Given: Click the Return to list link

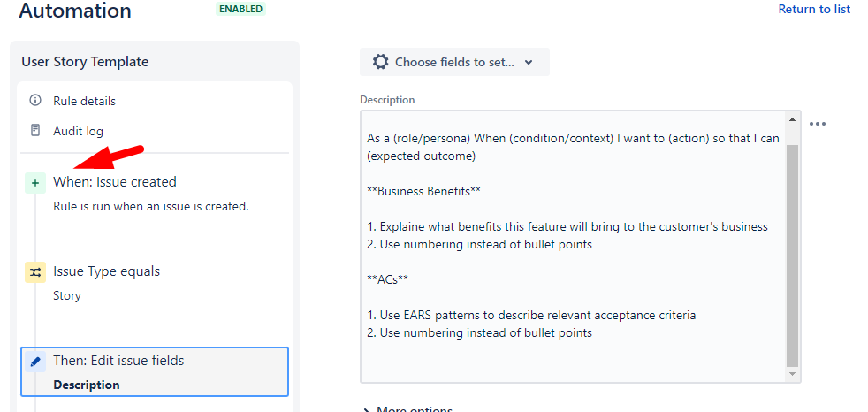Looking at the screenshot, I should (x=814, y=9).
